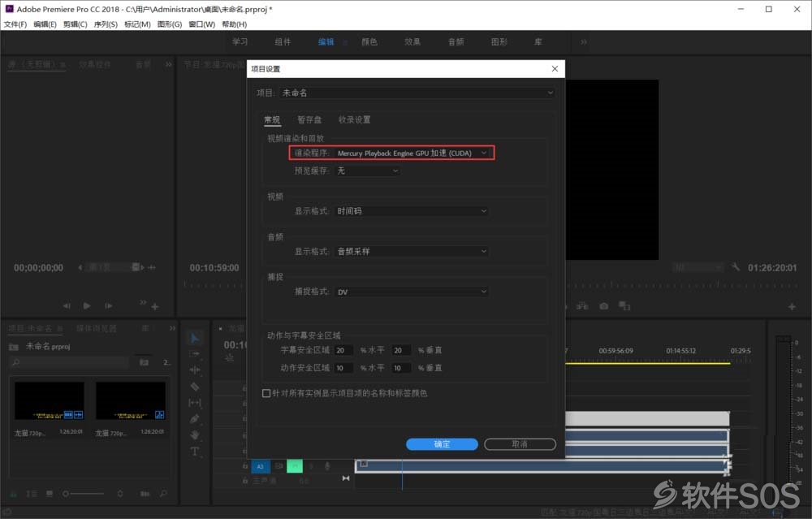Expand workspace overflow chevrons in top bar
Image resolution: width=812 pixels, height=519 pixels.
tap(584, 42)
